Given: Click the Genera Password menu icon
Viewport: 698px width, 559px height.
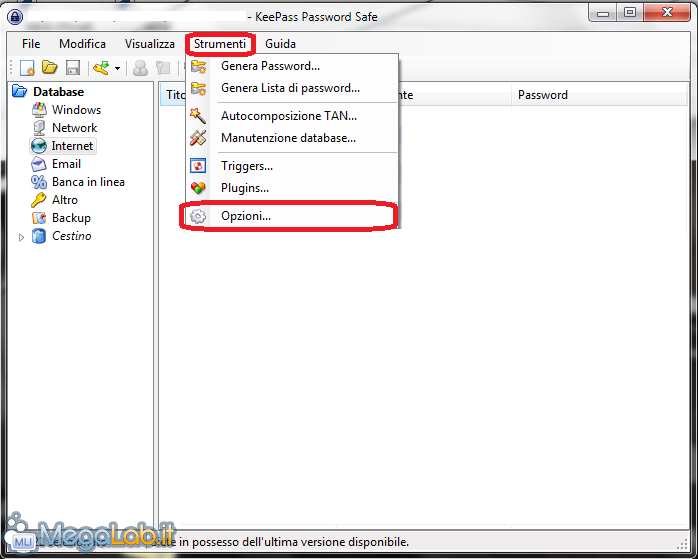Looking at the screenshot, I should click(198, 66).
